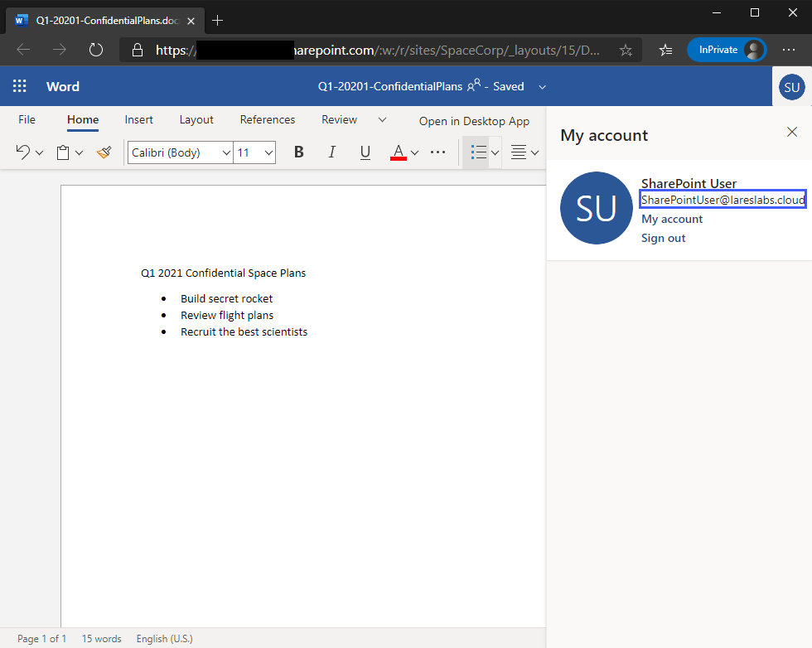Open the Review ribbon tab

tap(339, 119)
